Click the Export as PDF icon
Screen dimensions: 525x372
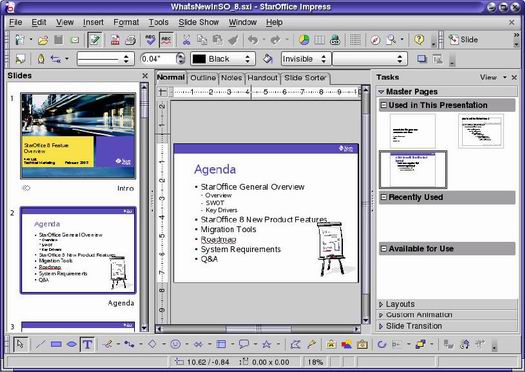tap(115, 40)
